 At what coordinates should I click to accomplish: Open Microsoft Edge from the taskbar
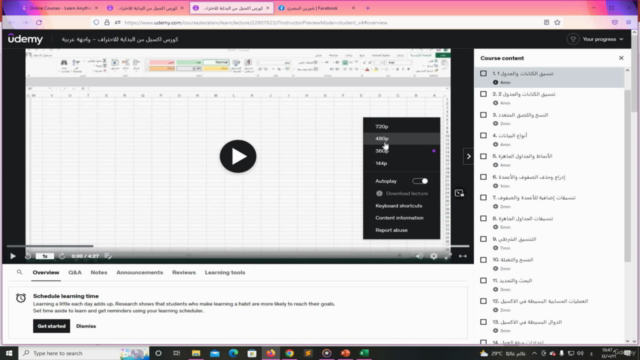coord(233,353)
